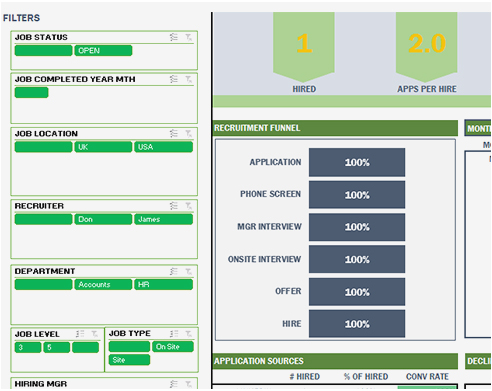Click the ONSITE INTERVIEW 100% funnel bar

click(357, 259)
